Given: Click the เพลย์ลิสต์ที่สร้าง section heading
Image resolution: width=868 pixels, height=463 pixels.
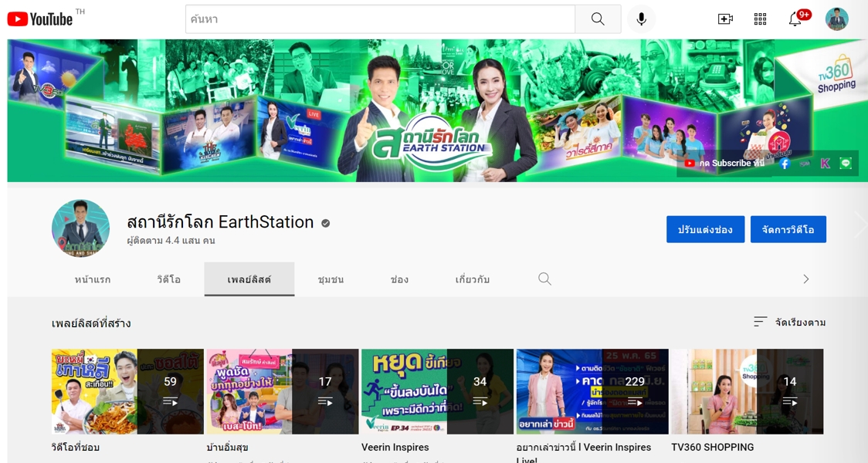Looking at the screenshot, I should [x=91, y=323].
